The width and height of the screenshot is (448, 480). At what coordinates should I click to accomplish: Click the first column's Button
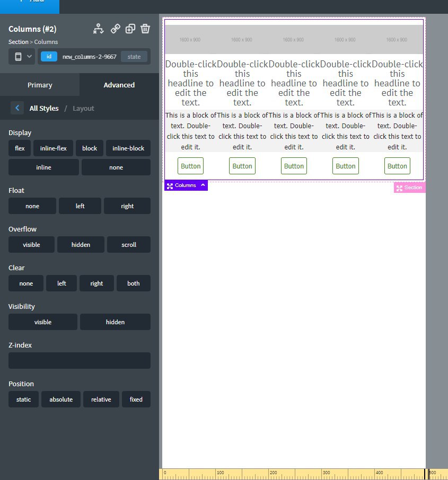(191, 166)
